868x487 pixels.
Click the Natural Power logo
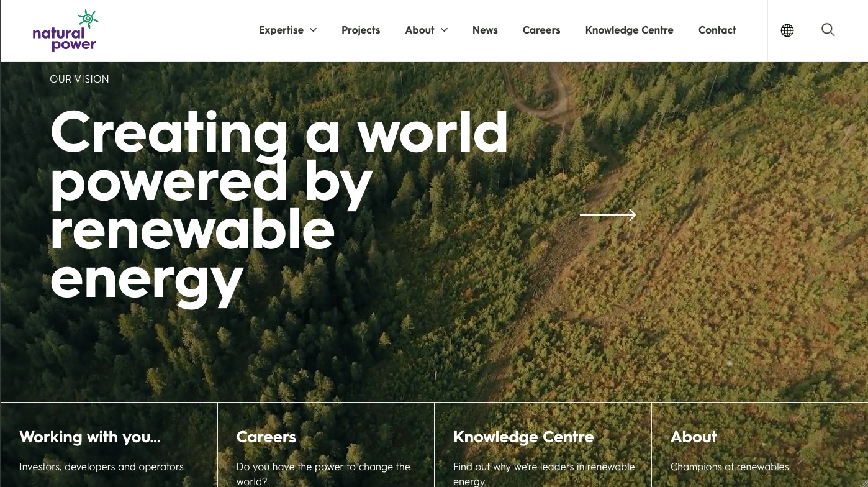pyautogui.click(x=65, y=30)
